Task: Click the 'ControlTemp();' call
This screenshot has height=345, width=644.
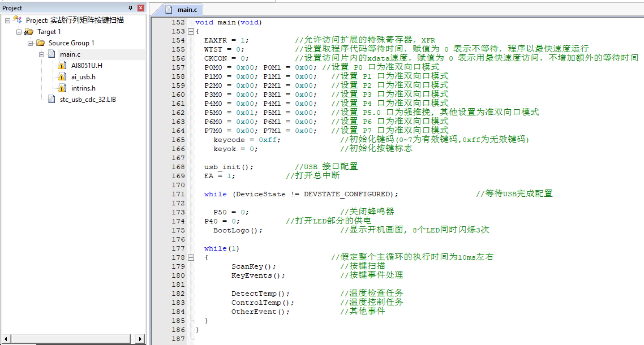Action: coord(262,302)
